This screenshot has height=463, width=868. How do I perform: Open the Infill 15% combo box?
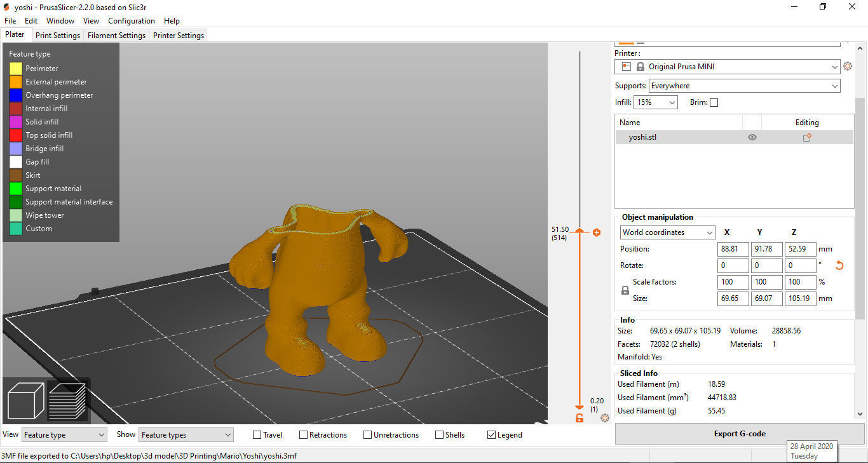click(x=656, y=102)
